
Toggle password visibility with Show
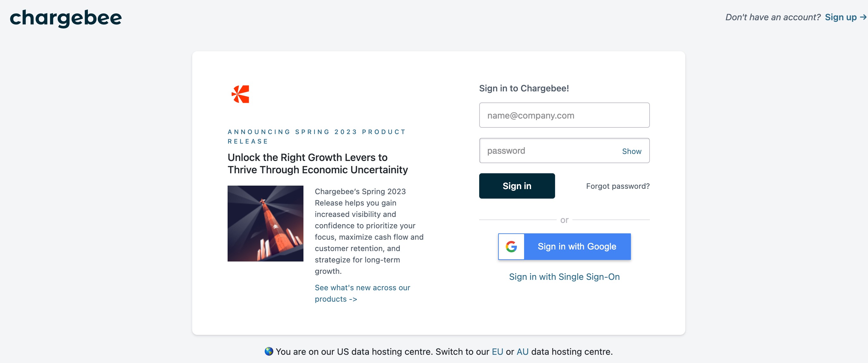[632, 151]
